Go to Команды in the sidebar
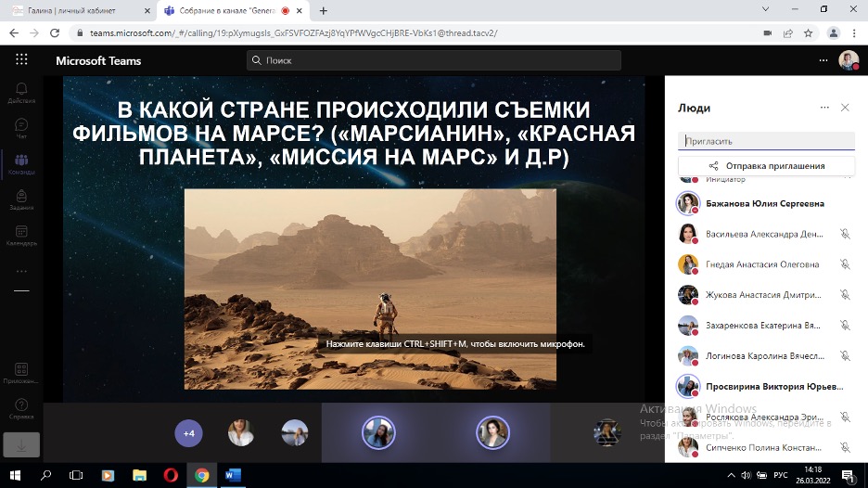868x488 pixels. 21,164
